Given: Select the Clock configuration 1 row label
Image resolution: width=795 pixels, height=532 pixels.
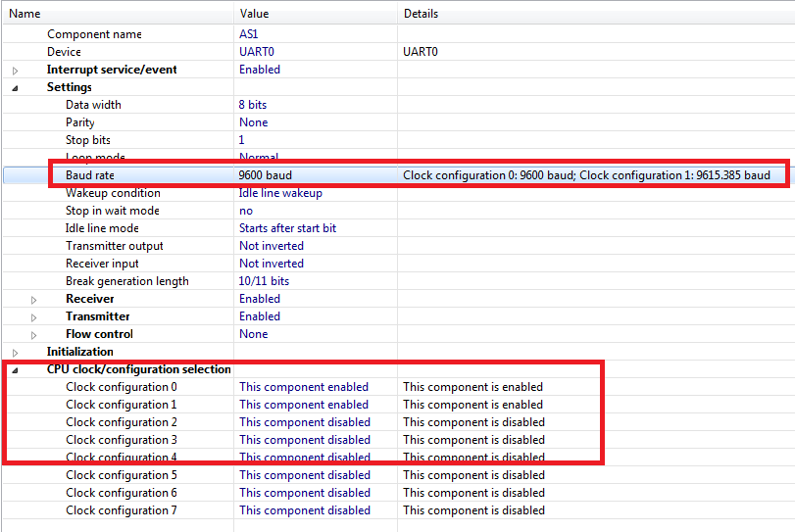Looking at the screenshot, I should [x=122, y=405].
